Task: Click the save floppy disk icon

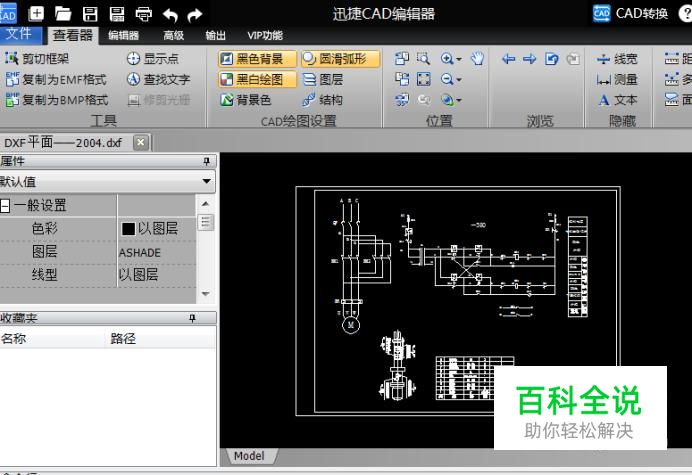Action: [x=90, y=14]
